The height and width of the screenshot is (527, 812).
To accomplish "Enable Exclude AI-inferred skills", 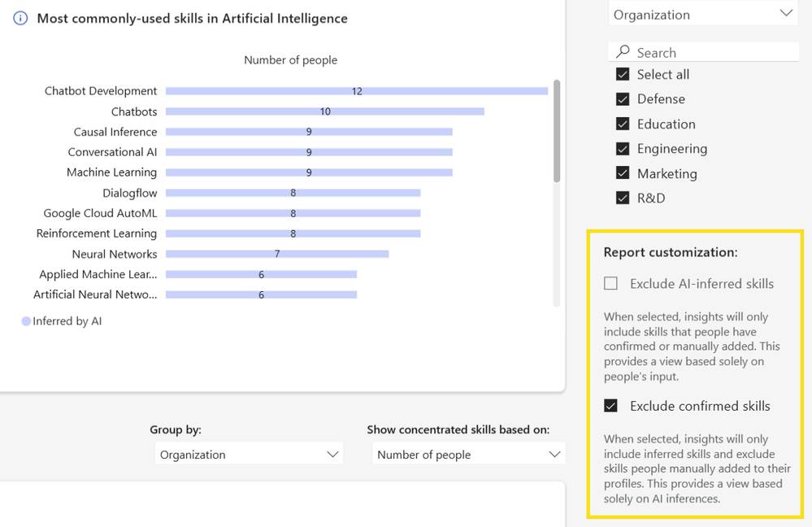I will [x=611, y=284].
